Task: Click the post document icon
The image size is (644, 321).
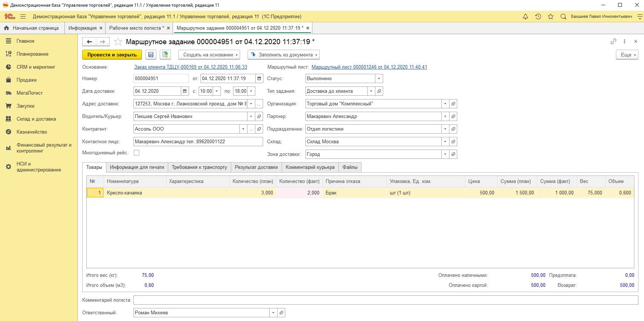Action: [165, 55]
